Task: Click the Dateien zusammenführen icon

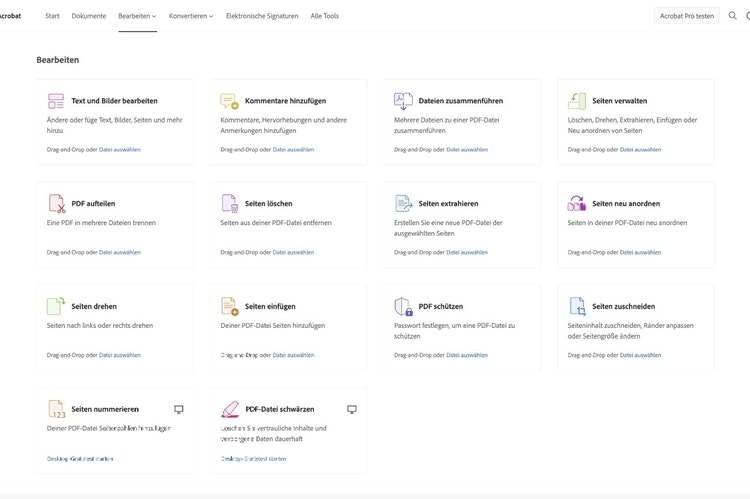Action: (x=403, y=101)
